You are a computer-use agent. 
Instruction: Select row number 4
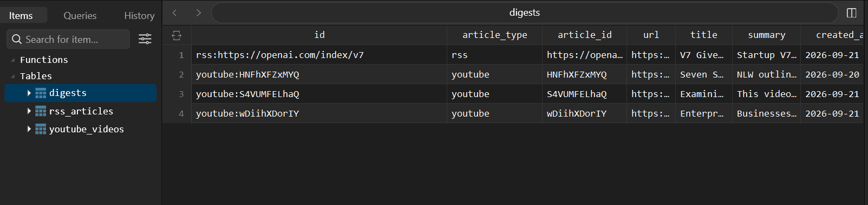(x=181, y=113)
